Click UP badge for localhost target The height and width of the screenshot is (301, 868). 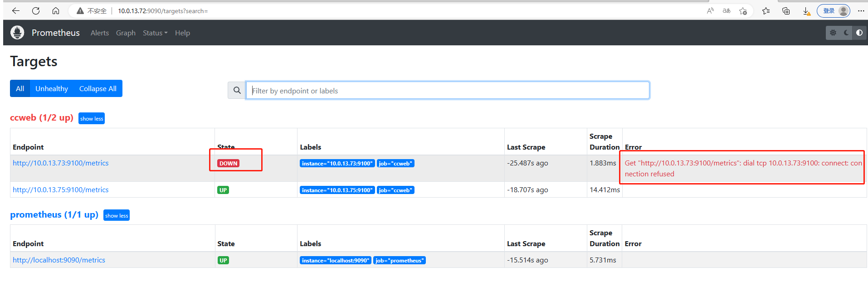point(223,260)
